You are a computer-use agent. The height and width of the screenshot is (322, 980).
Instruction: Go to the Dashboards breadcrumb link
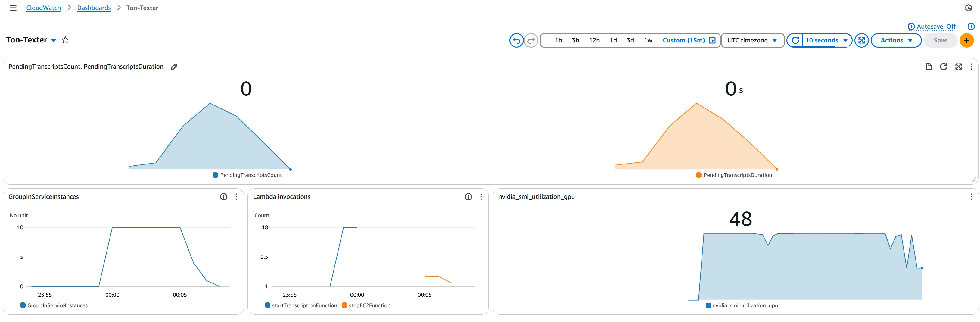pos(94,8)
